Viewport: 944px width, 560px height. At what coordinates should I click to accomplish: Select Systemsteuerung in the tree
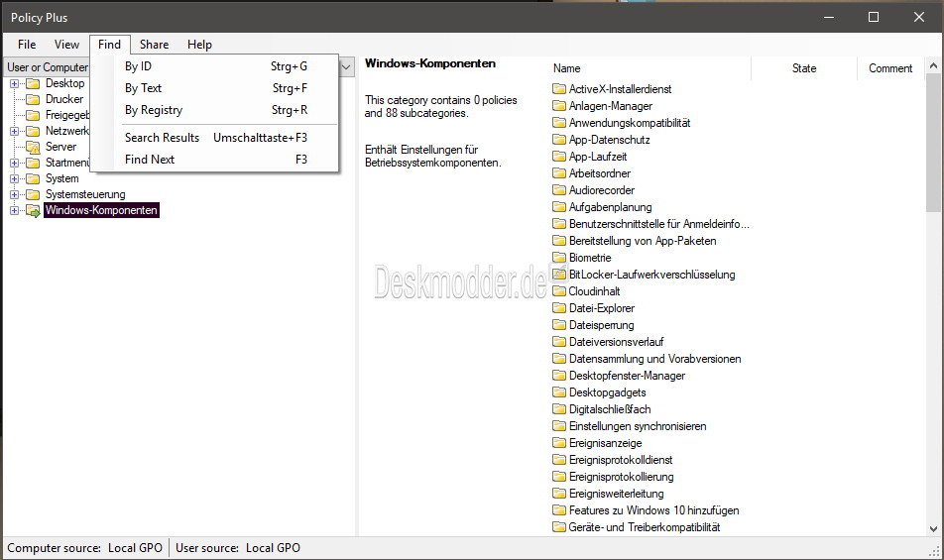tap(85, 194)
